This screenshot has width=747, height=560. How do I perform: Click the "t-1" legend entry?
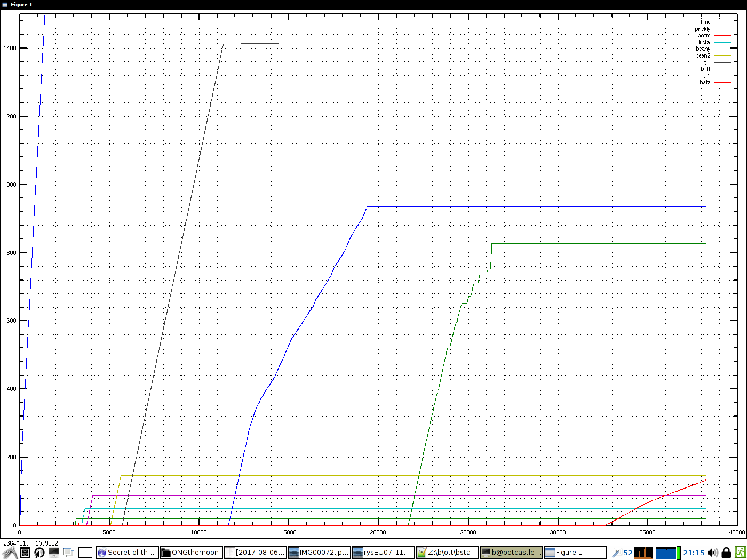(706, 76)
